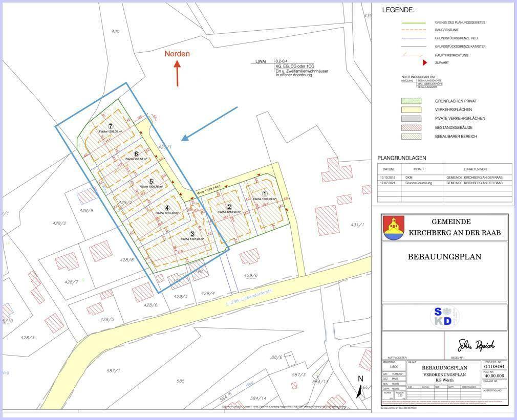Screen dimensions: 517x420
Task: Click the 'VERORDNUNGSPLAN' text in title block
Action: 444,375
